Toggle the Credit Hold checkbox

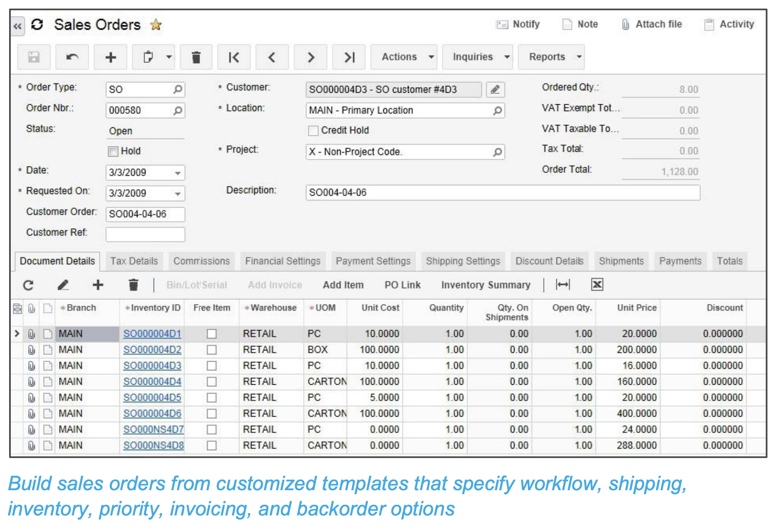(x=313, y=131)
